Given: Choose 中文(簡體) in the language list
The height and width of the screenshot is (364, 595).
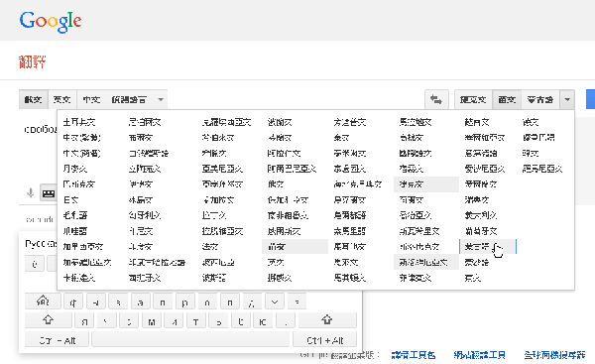Looking at the screenshot, I should pos(81,154).
